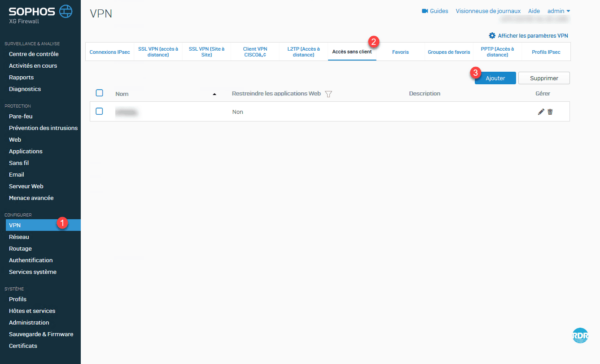Viewport: 600px width, 364px height.
Task: Select Accès sans client tab
Action: tap(352, 52)
